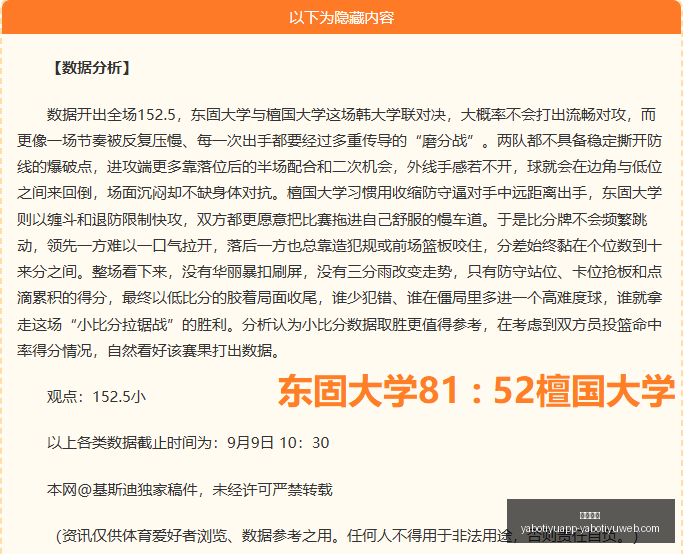Click the line starting 走这场“小比分拉锯战”
686x554 pixels.
pyautogui.click(x=340, y=325)
